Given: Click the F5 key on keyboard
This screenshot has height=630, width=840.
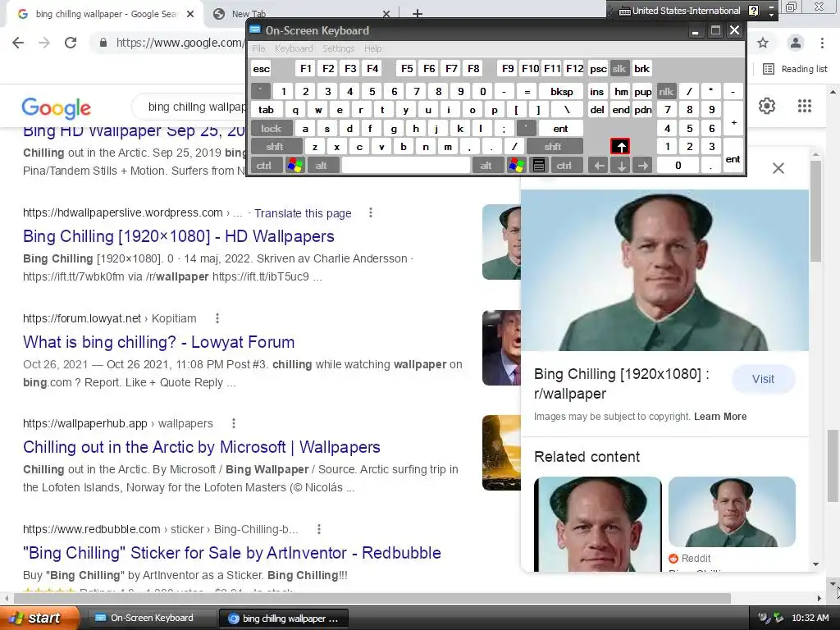Looking at the screenshot, I should point(407,69).
